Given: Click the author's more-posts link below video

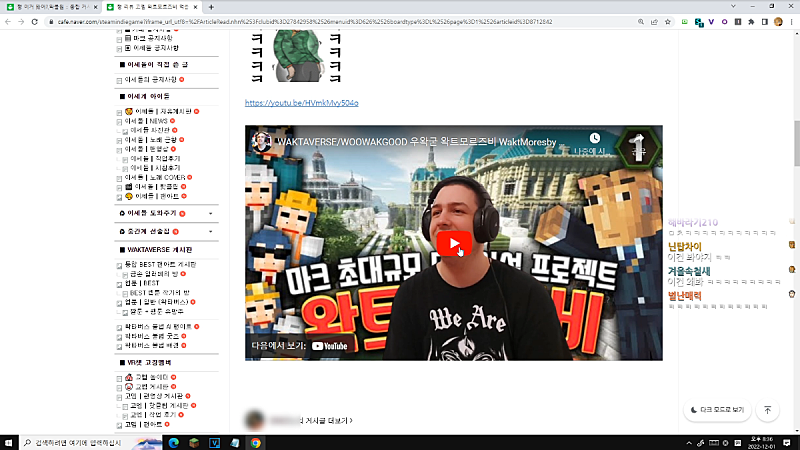Looking at the screenshot, I should click(311, 420).
